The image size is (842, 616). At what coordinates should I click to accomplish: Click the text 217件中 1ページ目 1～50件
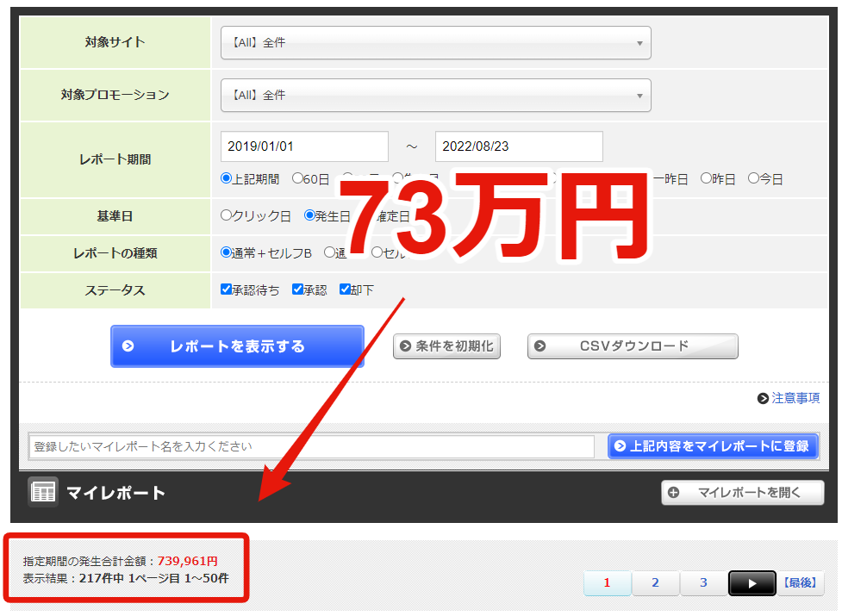154,578
